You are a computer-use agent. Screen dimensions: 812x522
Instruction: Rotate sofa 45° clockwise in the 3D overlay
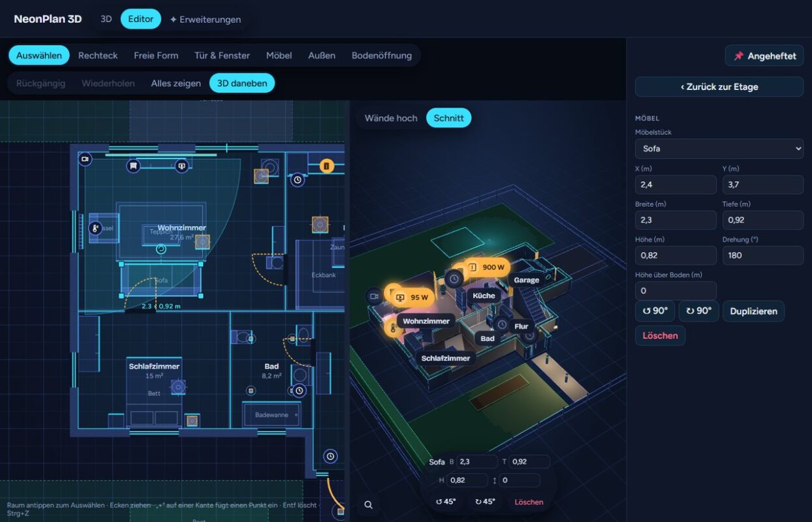click(485, 502)
